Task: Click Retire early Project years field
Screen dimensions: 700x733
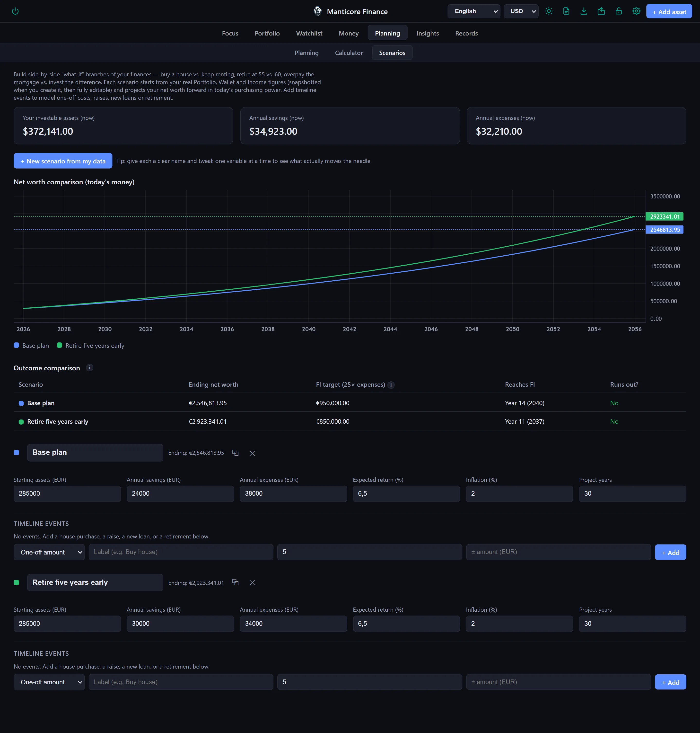Action: 632,624
